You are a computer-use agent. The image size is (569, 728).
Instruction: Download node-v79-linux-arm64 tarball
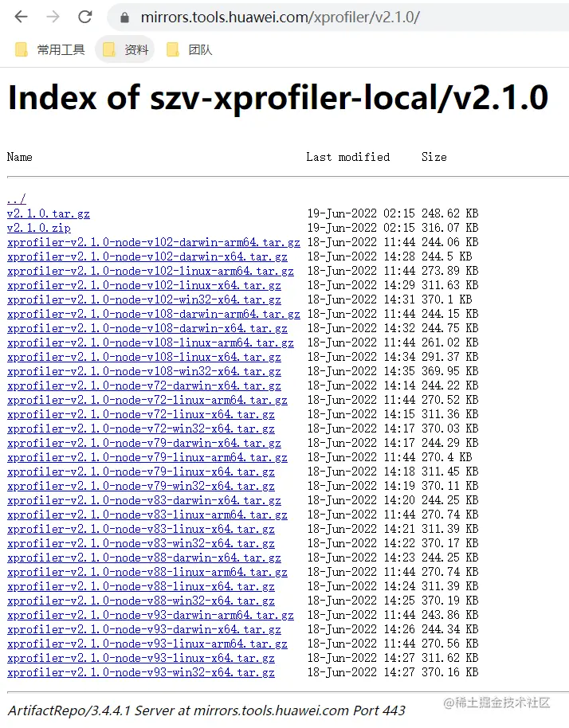[147, 458]
